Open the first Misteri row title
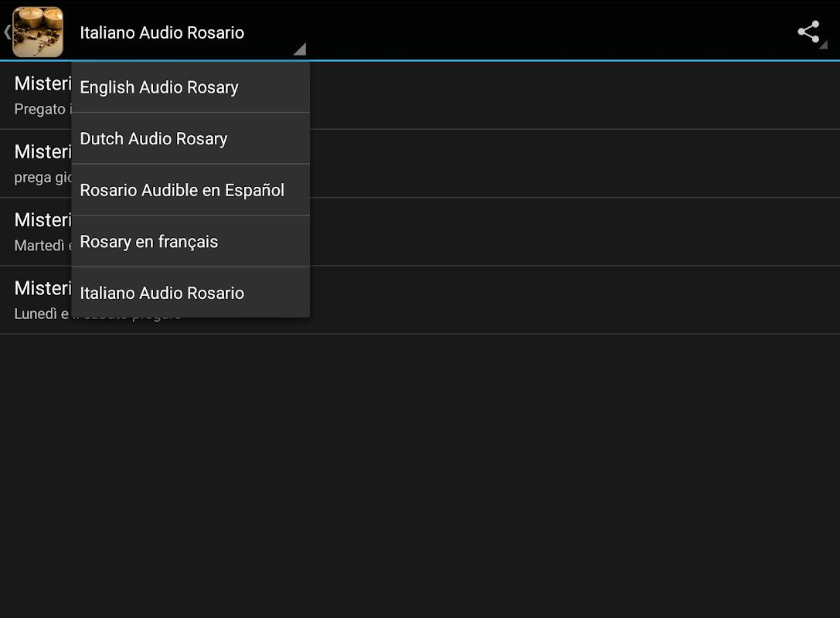 [x=43, y=83]
